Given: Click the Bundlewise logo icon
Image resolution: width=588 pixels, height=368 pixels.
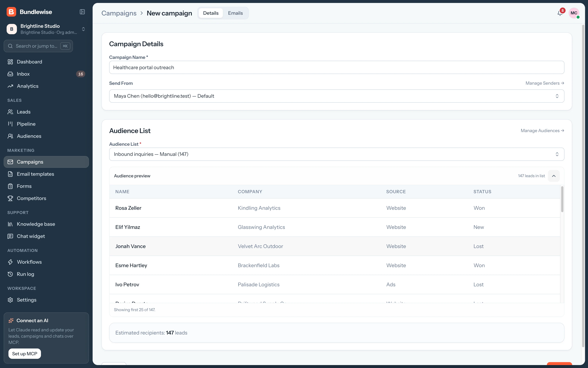Looking at the screenshot, I should (11, 12).
